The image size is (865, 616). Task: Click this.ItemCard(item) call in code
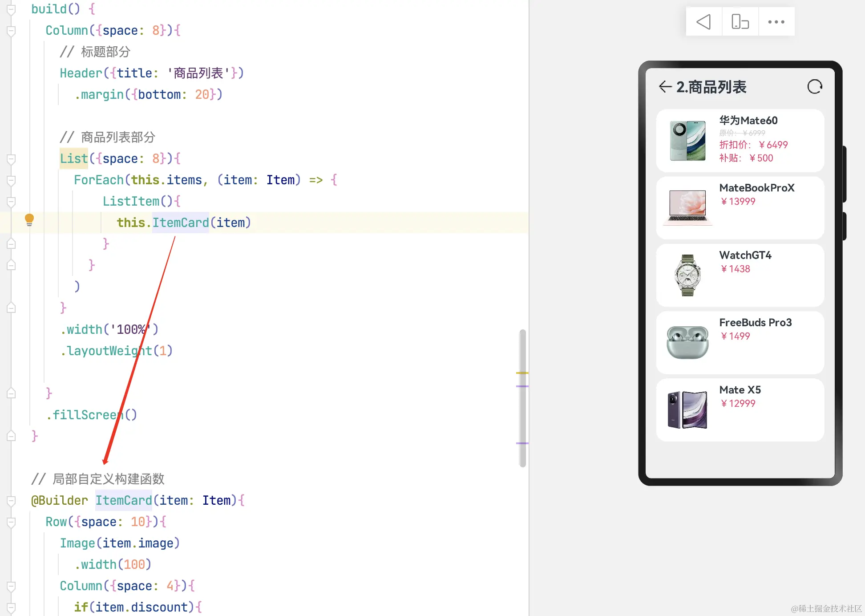tap(184, 223)
